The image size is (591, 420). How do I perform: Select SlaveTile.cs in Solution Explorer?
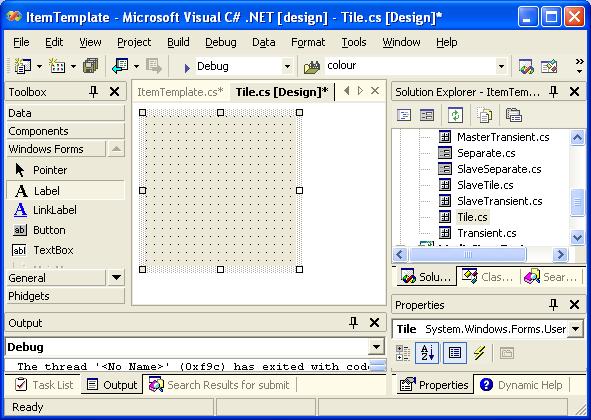click(x=485, y=185)
